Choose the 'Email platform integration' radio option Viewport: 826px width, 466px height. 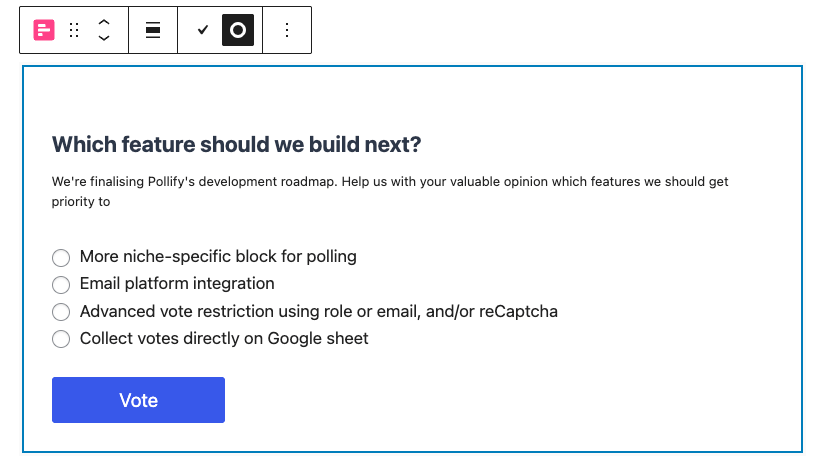pos(61,285)
